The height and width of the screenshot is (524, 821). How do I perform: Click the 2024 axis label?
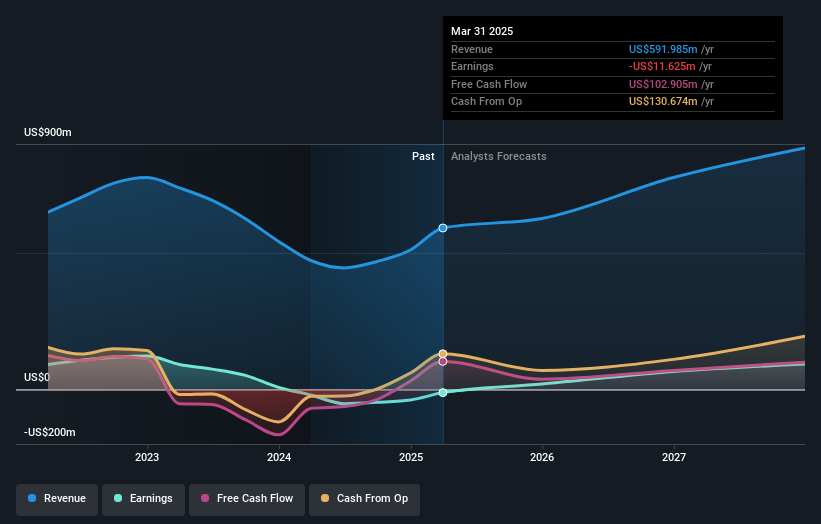click(279, 457)
